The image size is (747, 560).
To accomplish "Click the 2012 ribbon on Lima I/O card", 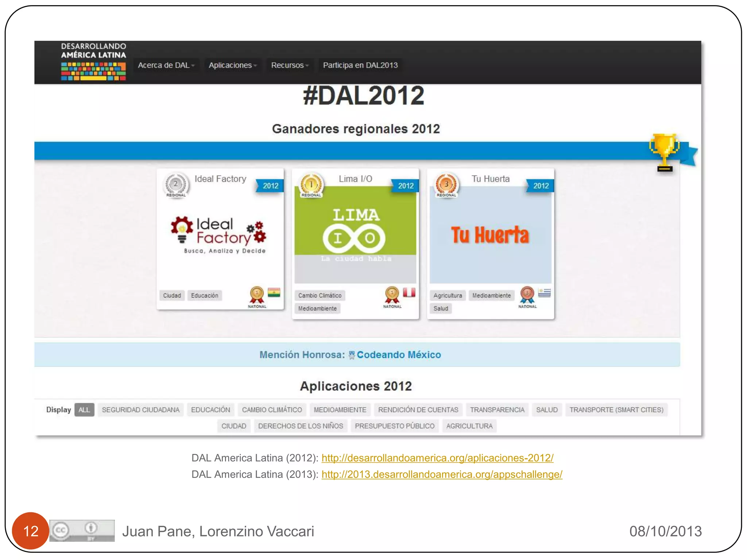I will pyautogui.click(x=405, y=186).
